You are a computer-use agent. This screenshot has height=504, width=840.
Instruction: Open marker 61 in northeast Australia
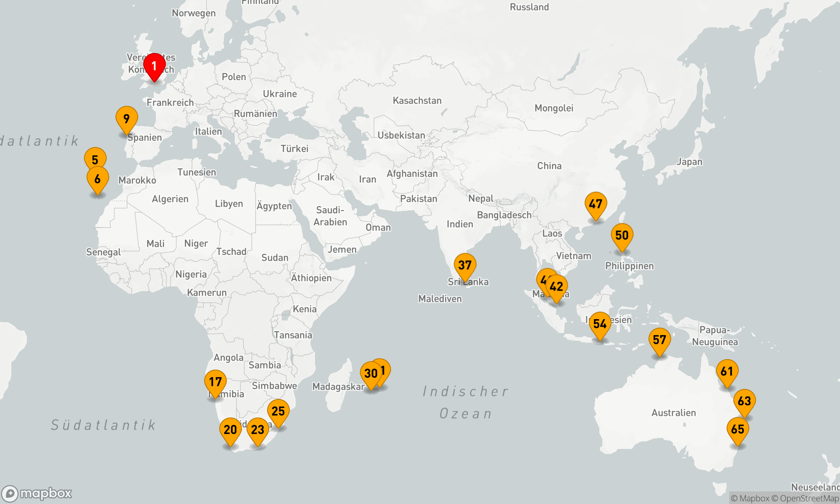(x=727, y=372)
